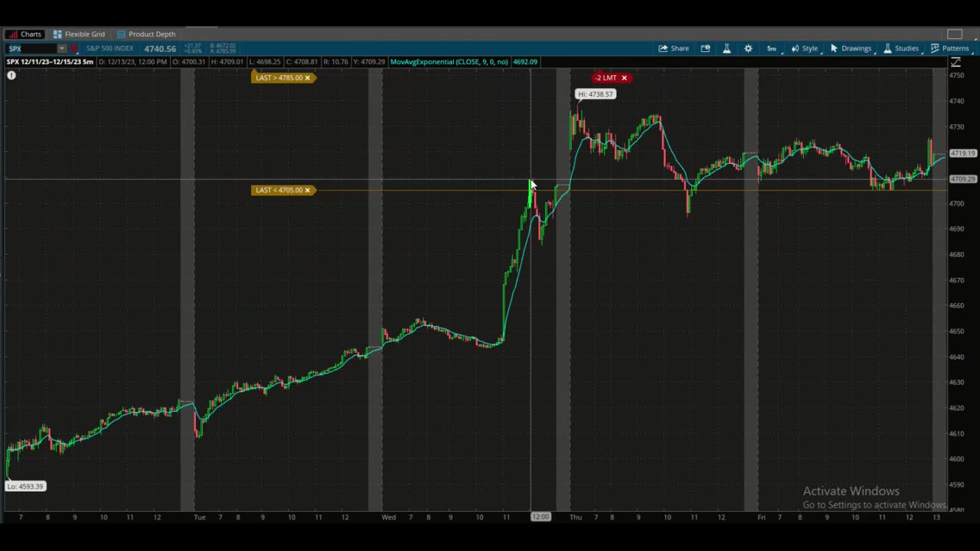This screenshot has width=980, height=551.
Task: Click the R: 10.76 range value
Action: [x=335, y=61]
